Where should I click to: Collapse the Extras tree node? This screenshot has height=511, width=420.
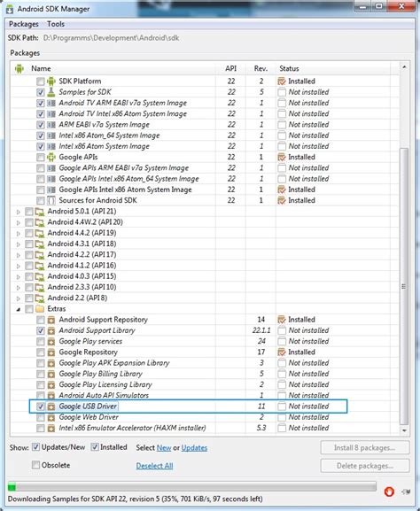pyautogui.click(x=19, y=309)
